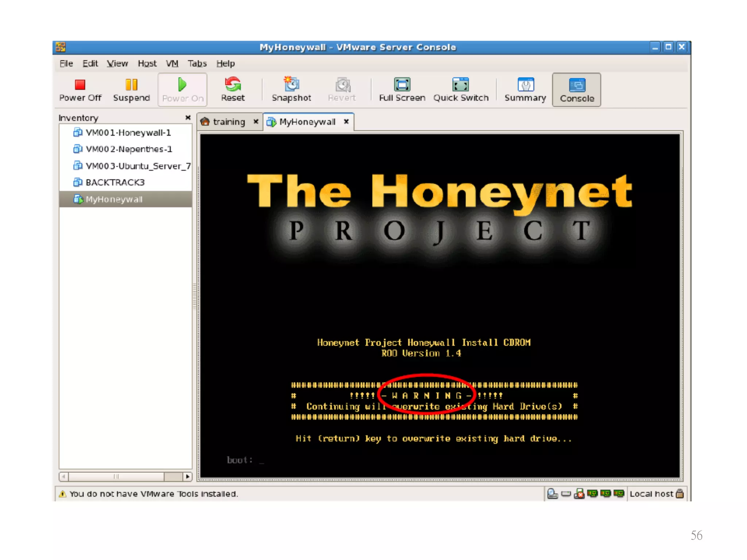Close the Inventory panel
Viewport: 747px width, 560px height.
(188, 117)
